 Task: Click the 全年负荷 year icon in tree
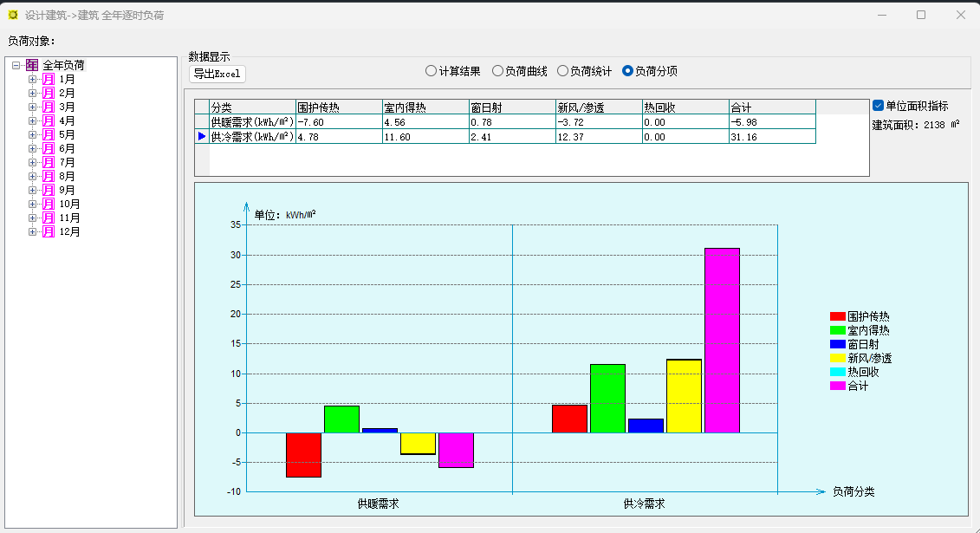[32, 65]
